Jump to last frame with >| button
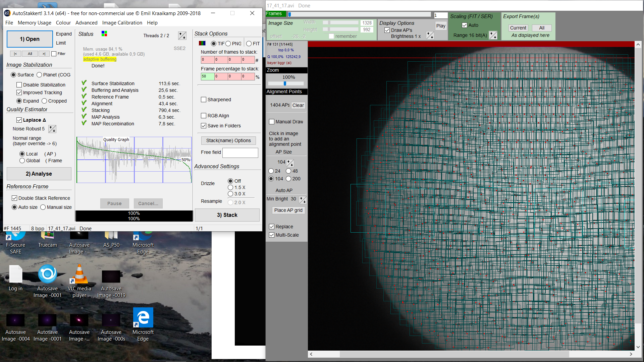644x362 pixels. tap(44, 54)
